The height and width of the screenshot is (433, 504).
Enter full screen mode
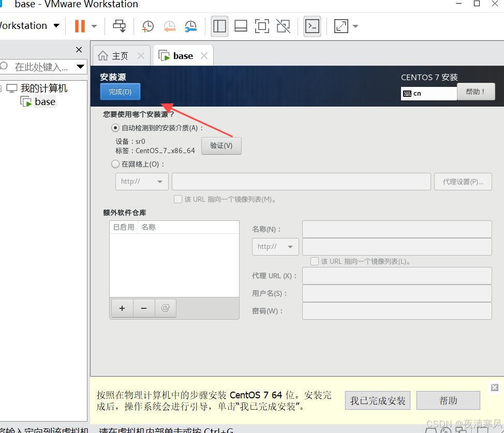click(x=262, y=26)
